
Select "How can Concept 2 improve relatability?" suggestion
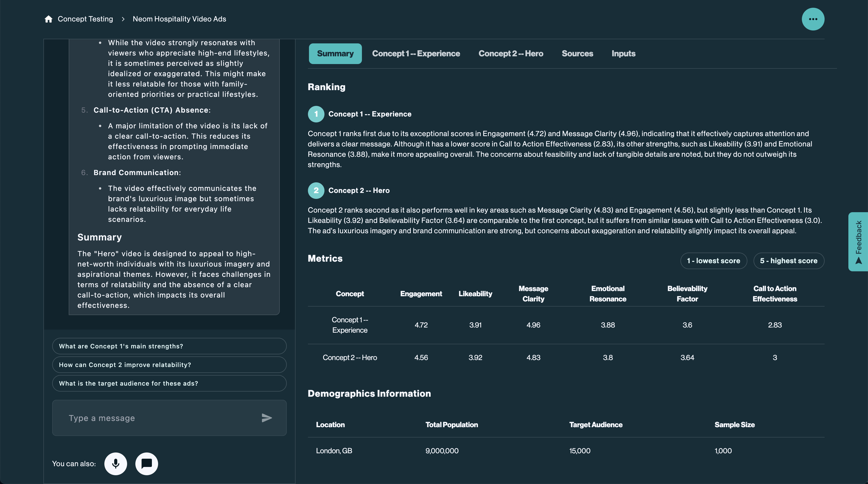click(x=169, y=365)
